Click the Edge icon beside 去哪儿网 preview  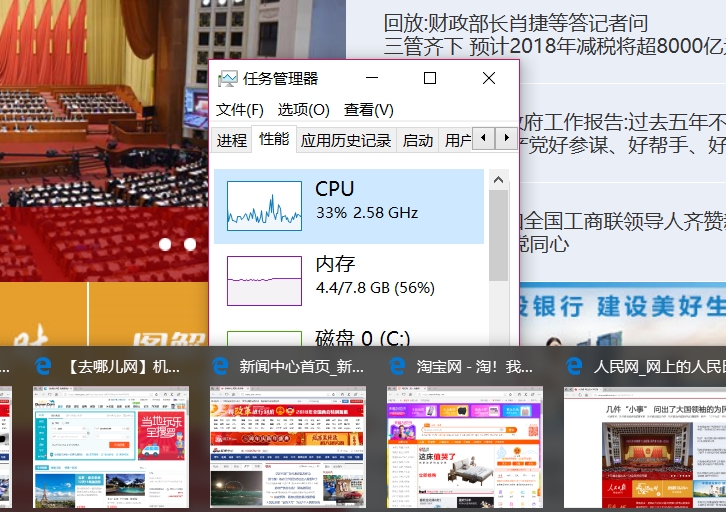coord(43,366)
